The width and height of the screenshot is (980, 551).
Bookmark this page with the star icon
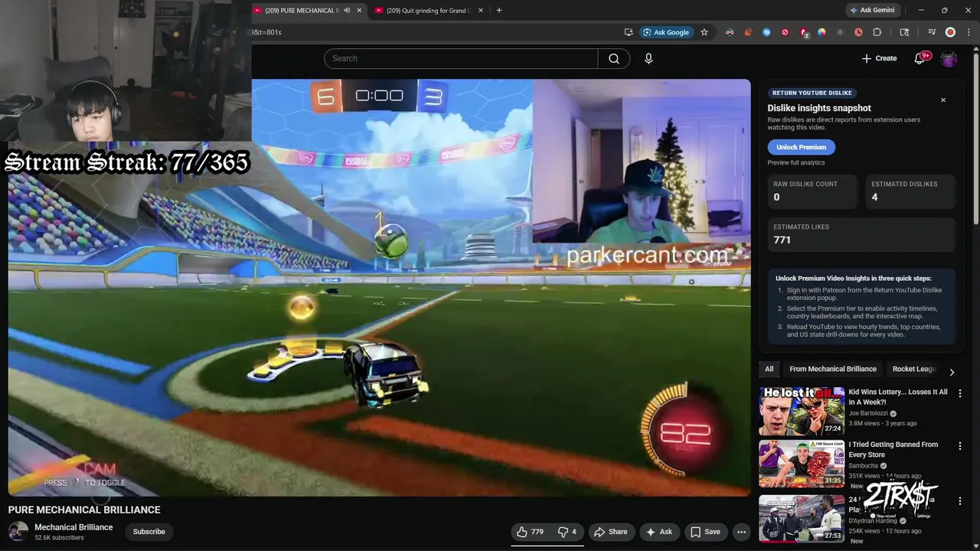[x=704, y=32]
